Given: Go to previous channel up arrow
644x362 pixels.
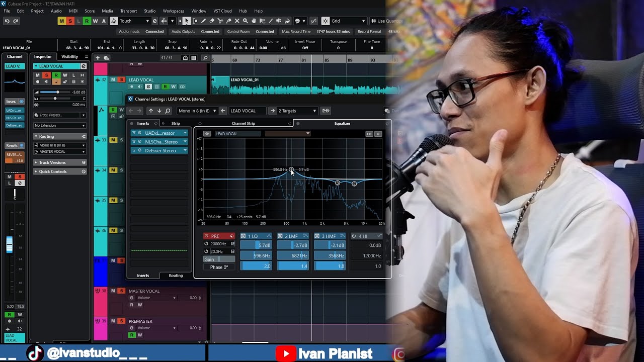Looking at the screenshot, I should point(150,111).
